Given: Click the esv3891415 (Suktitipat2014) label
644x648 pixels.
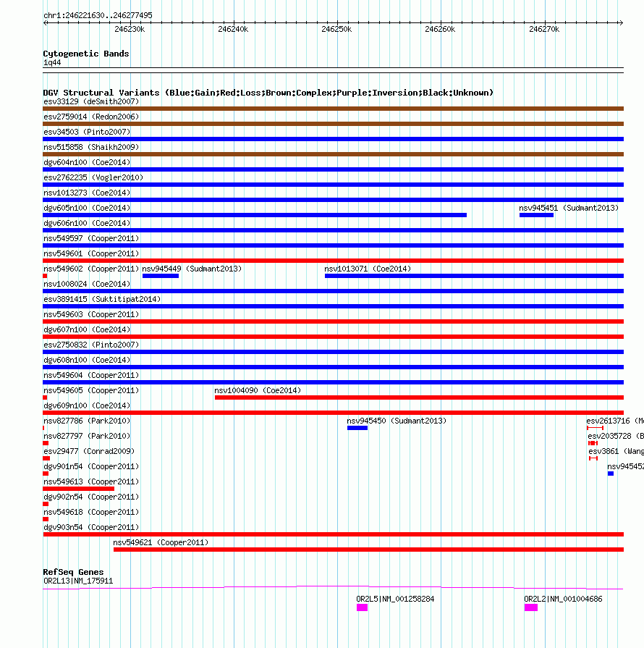Looking at the screenshot, I should click(102, 299).
